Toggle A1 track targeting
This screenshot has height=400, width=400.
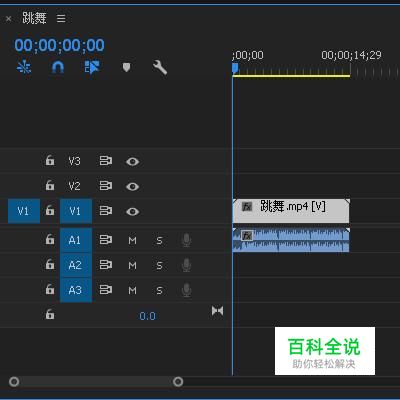click(76, 240)
